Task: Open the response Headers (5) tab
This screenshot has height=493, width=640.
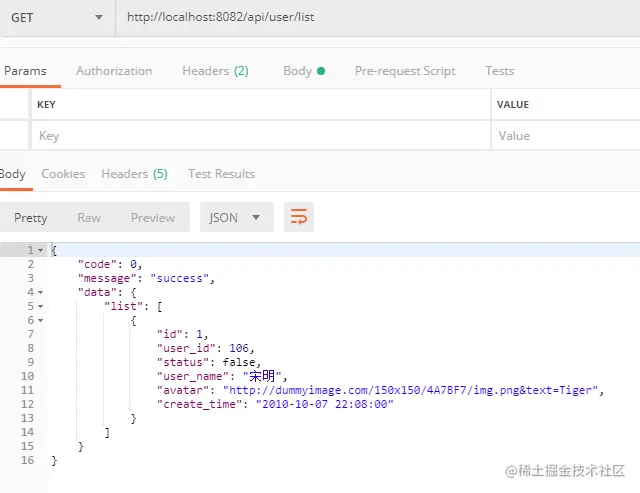Action: pyautogui.click(x=134, y=174)
